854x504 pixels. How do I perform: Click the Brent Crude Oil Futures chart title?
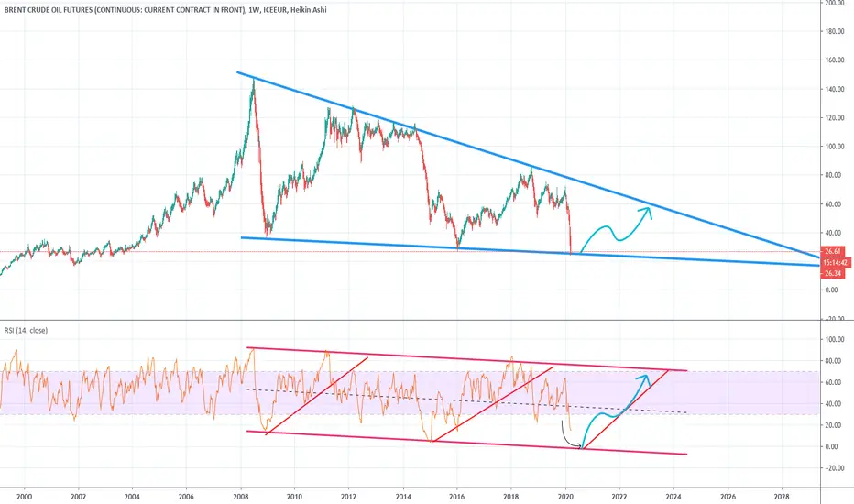click(x=166, y=10)
